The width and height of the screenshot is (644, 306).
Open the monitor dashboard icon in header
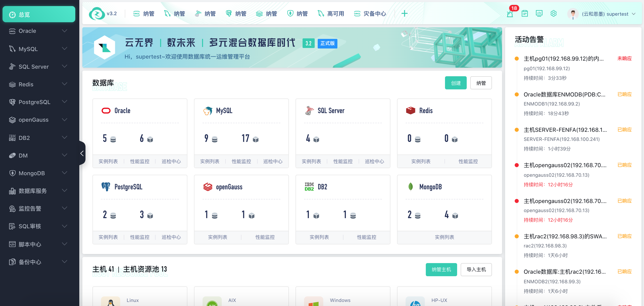tap(539, 13)
